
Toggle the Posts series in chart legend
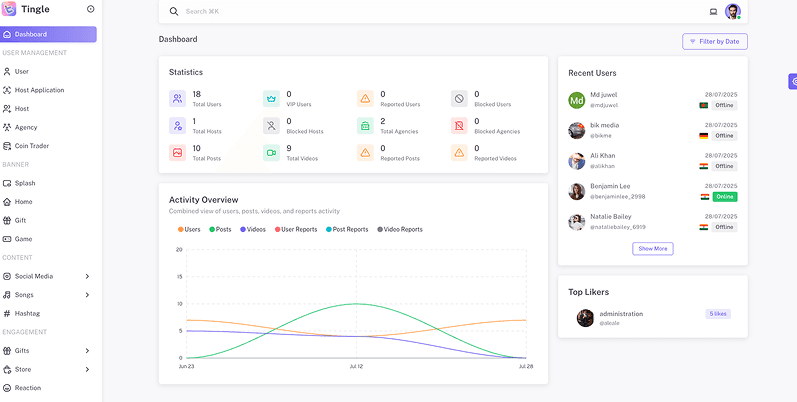click(x=220, y=230)
